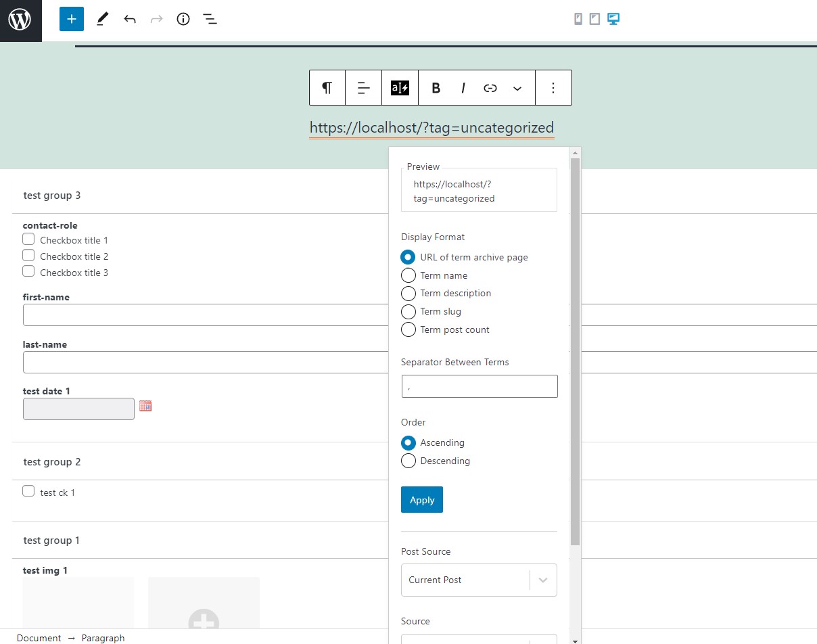The image size is (817, 644).
Task: Click the paragraph block type icon
Action: pos(327,88)
